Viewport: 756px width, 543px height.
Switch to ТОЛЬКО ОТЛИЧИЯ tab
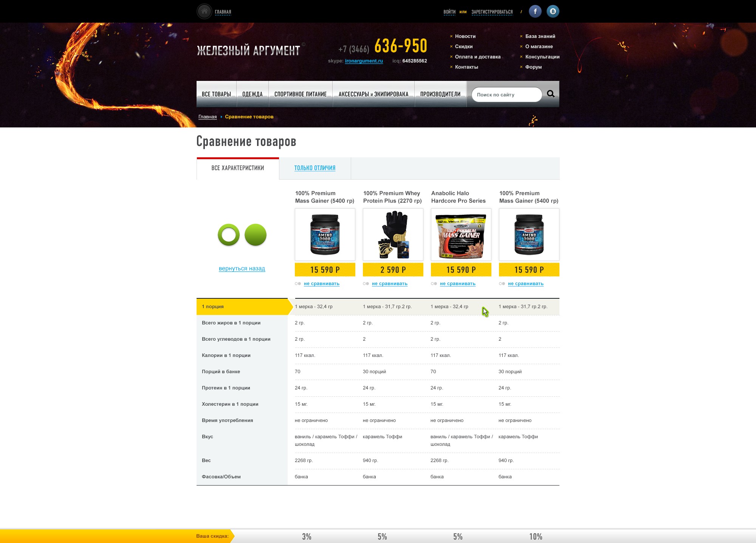[x=315, y=168]
